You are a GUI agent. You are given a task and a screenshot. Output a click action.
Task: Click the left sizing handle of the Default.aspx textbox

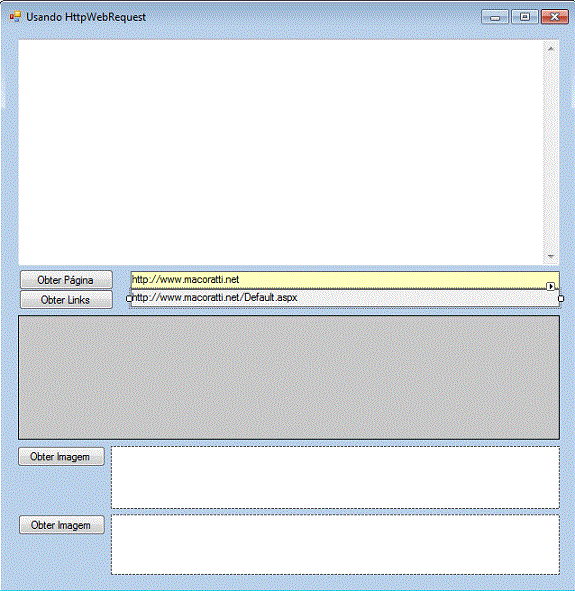[129, 299]
